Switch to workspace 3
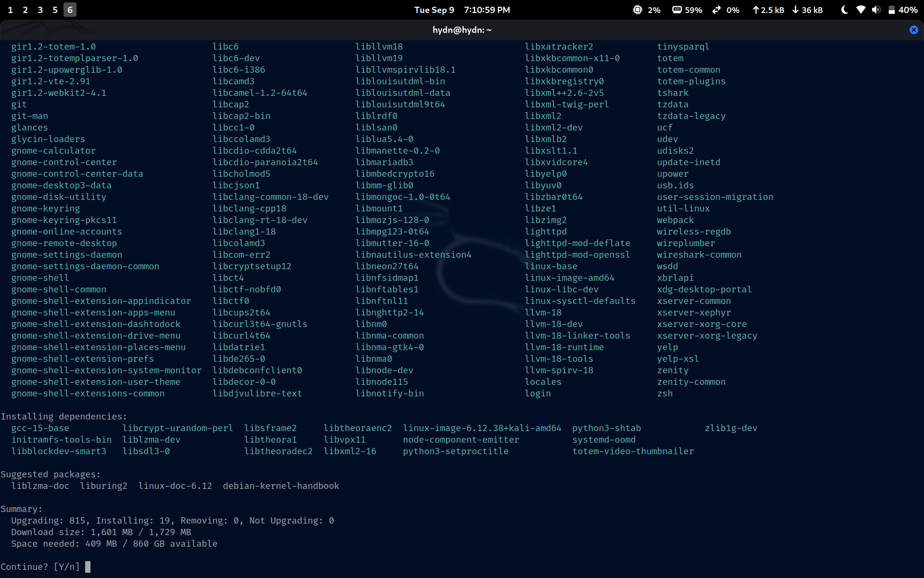924x578 pixels. (x=40, y=10)
